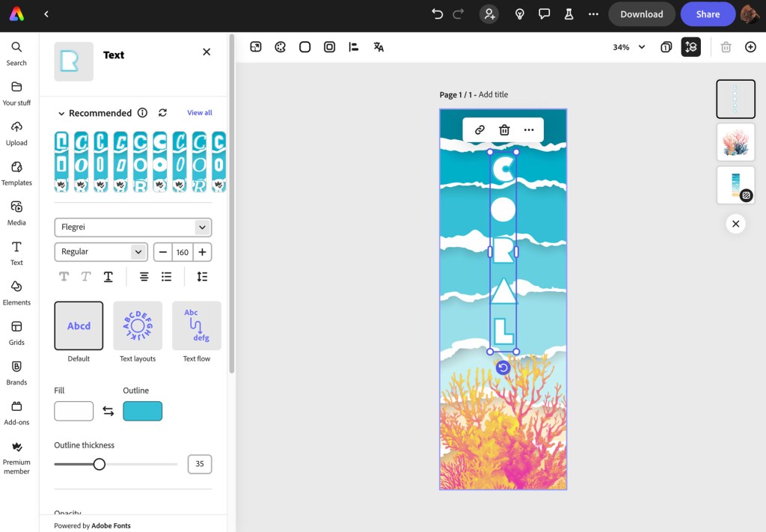Screen dimensions: 766x532
Task: Open Elements panel in sidebar
Action: [x=16, y=292]
